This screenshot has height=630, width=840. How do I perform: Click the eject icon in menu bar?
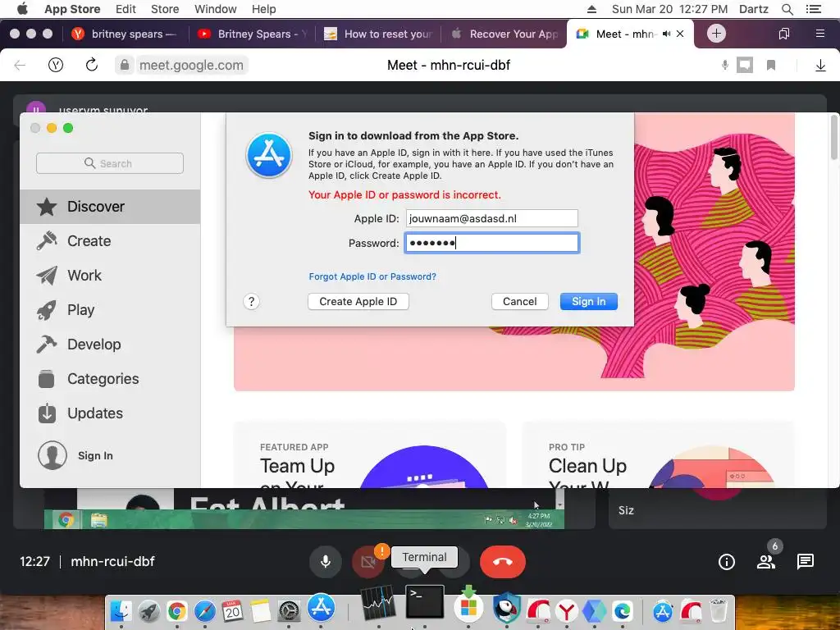click(x=592, y=9)
